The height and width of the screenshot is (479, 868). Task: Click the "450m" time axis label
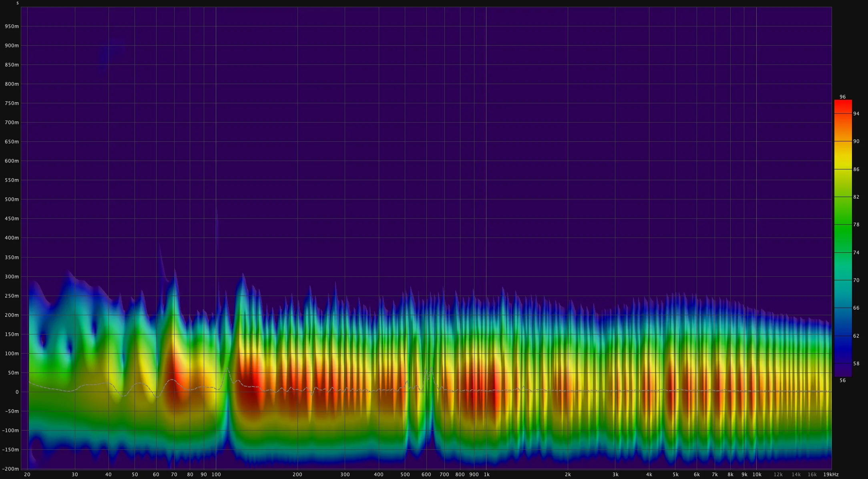pos(12,219)
